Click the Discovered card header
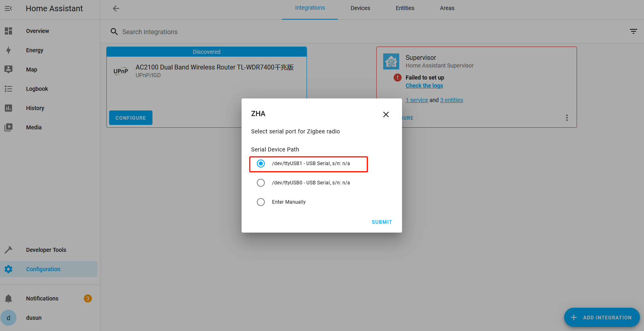This screenshot has width=644, height=331. click(207, 52)
